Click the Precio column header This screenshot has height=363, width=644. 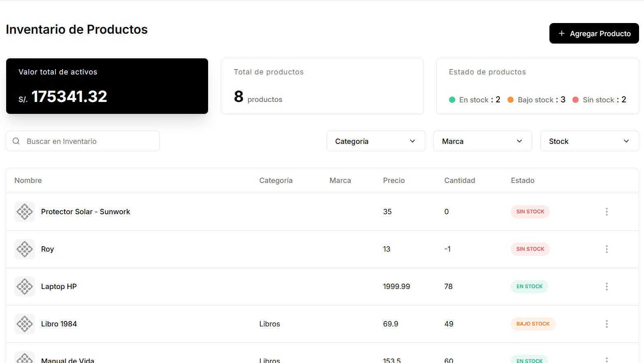pos(394,180)
